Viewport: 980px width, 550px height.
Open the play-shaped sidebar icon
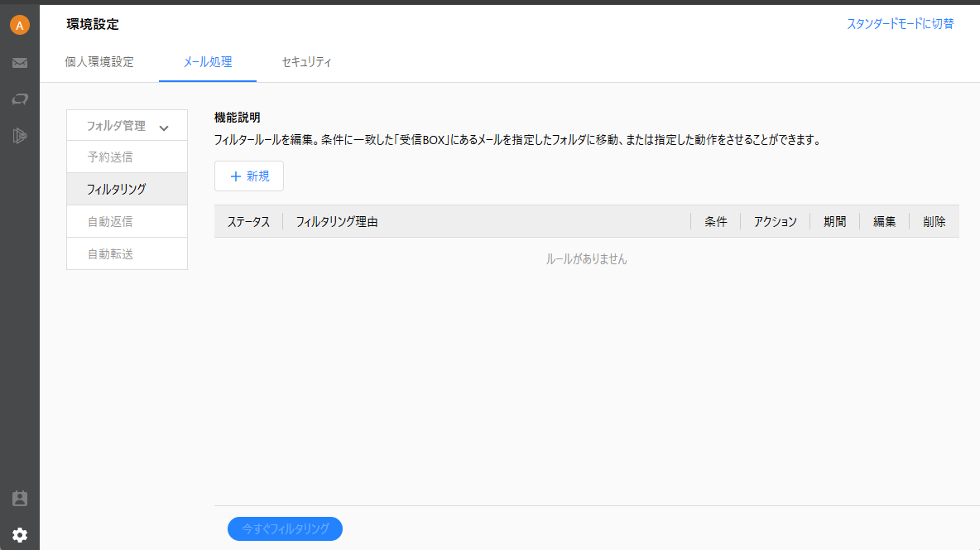[x=19, y=136]
